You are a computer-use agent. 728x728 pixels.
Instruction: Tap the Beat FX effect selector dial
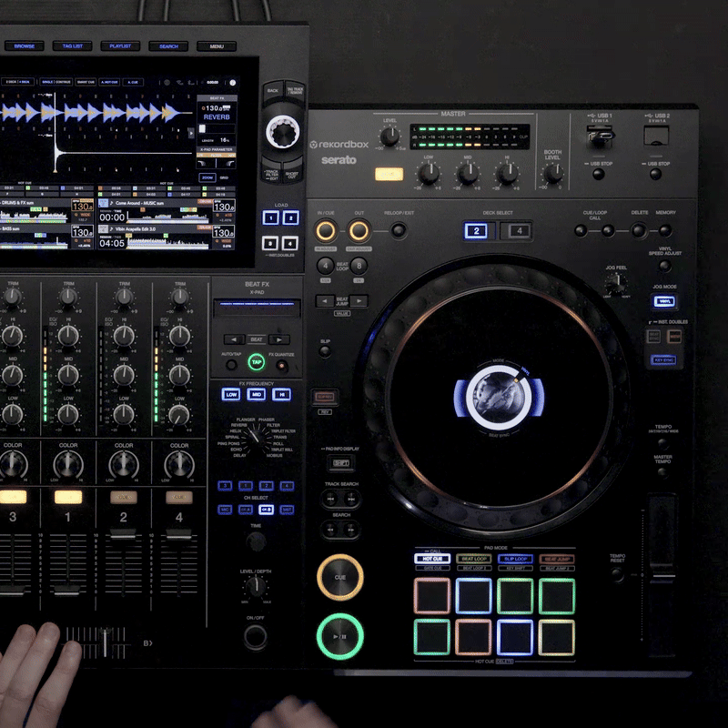[254, 437]
